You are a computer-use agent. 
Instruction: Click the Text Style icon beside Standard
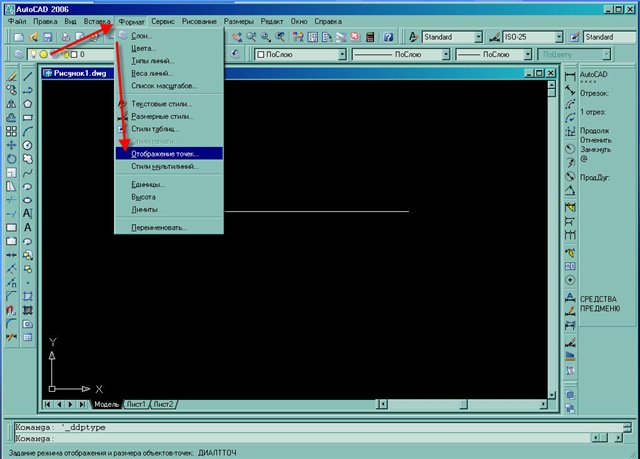tap(411, 36)
